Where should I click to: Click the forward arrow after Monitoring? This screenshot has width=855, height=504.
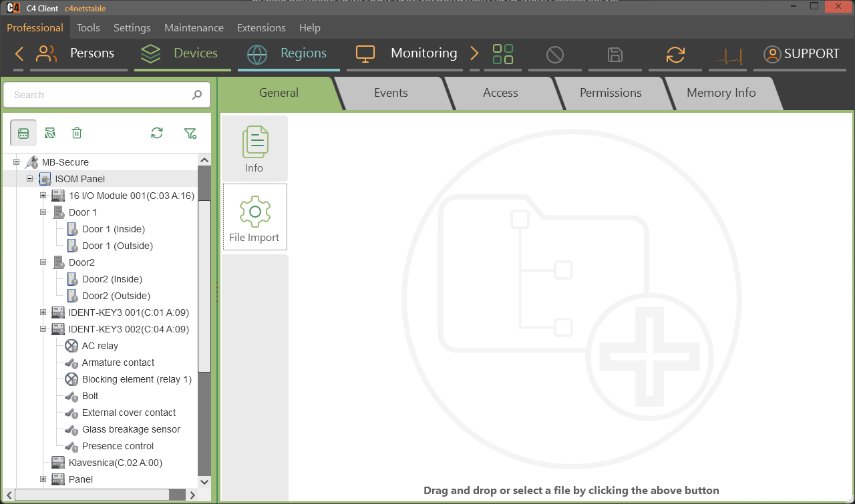click(x=474, y=54)
